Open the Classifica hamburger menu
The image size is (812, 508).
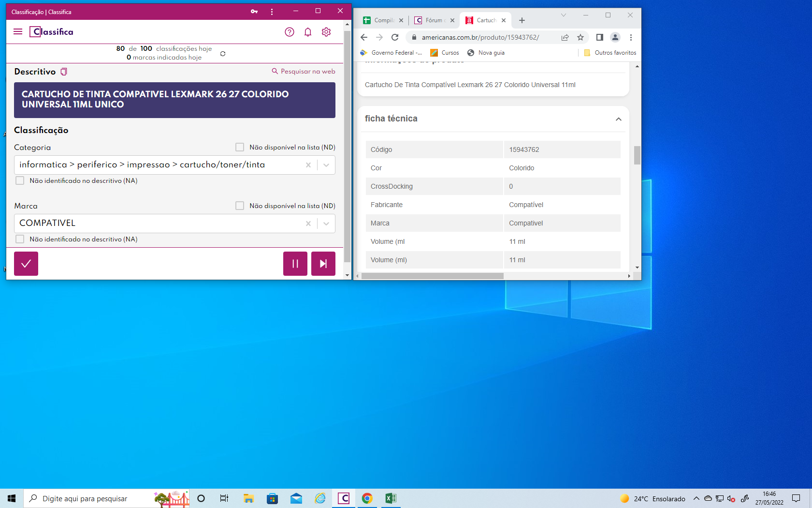pyautogui.click(x=18, y=32)
